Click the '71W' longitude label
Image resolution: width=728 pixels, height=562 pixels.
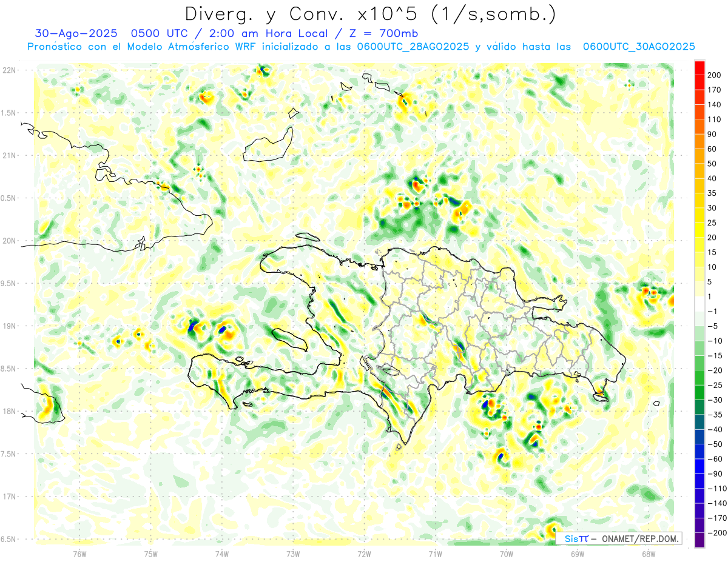[x=435, y=554]
